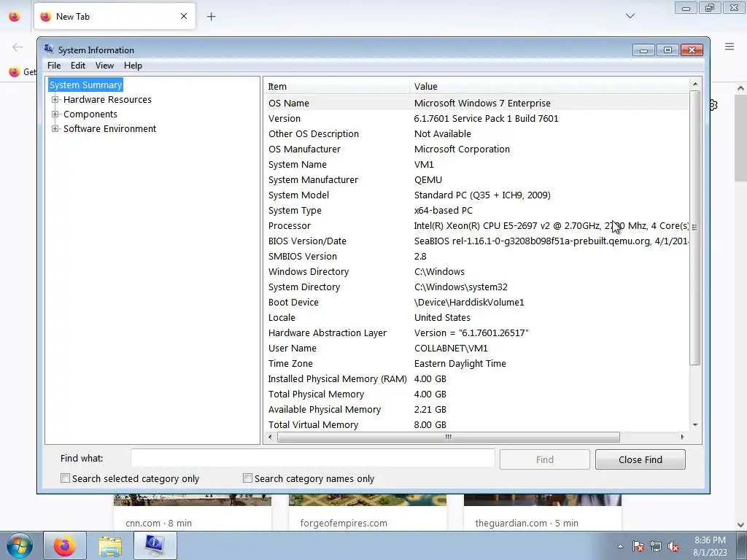747x560 pixels.
Task: Select the Hardware Abstraction Layer row
Action: (476, 332)
